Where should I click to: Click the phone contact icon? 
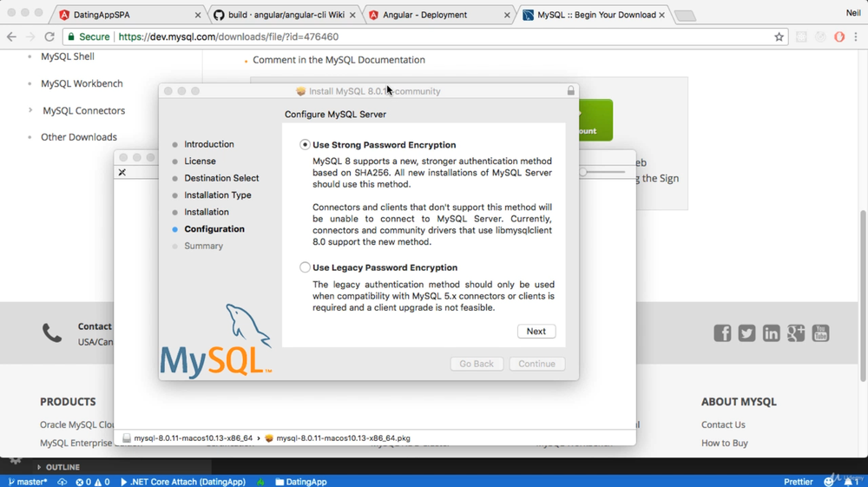(52, 333)
